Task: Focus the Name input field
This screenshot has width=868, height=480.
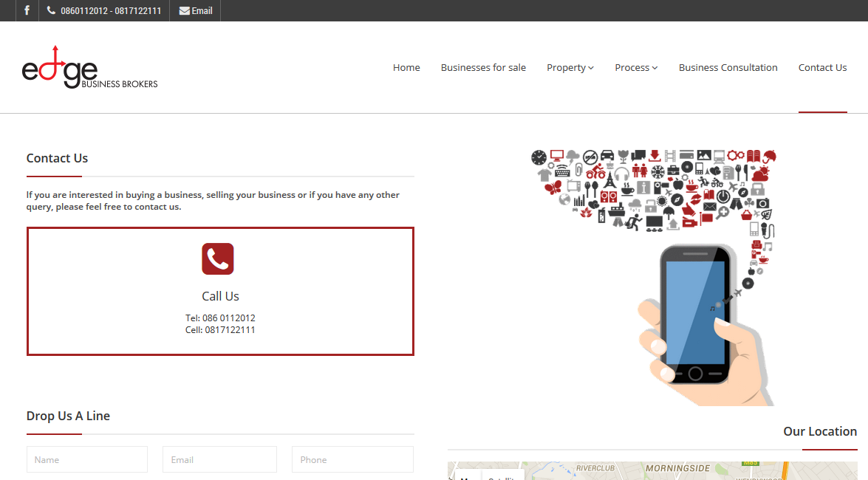Action: [x=87, y=459]
